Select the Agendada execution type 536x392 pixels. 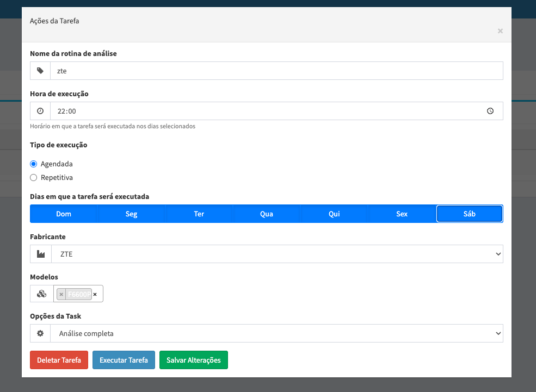tap(34, 164)
